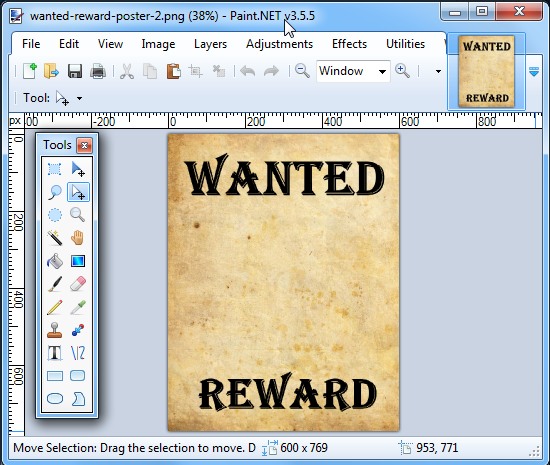The height and width of the screenshot is (465, 550).
Task: Zoom out with minus magnifier
Action: [x=302, y=71]
